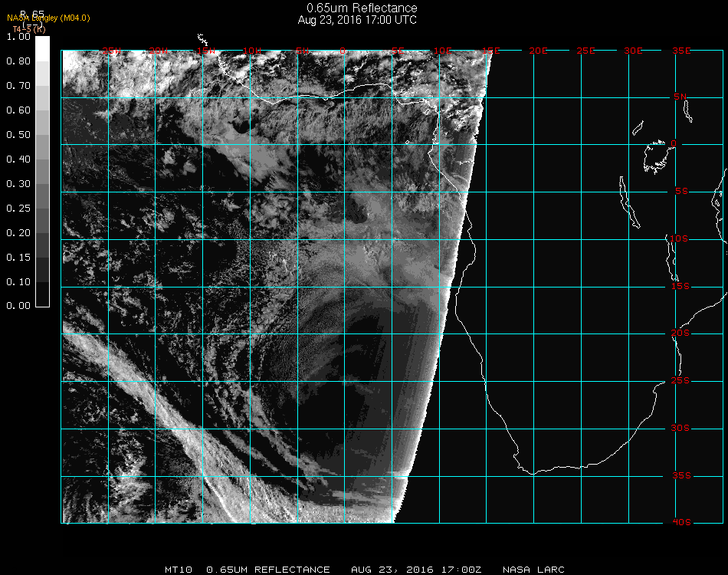The width and height of the screenshot is (728, 575).
Task: Click the 20E longitude label
Action: (538, 51)
